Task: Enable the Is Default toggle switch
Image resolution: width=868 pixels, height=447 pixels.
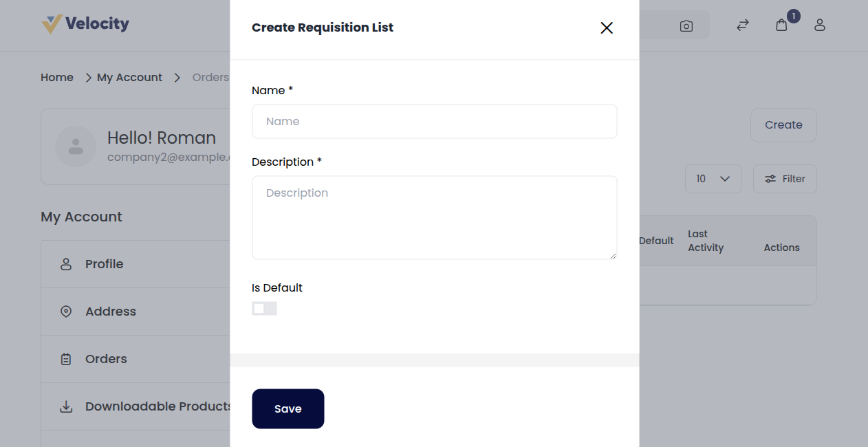Action: pyautogui.click(x=264, y=308)
